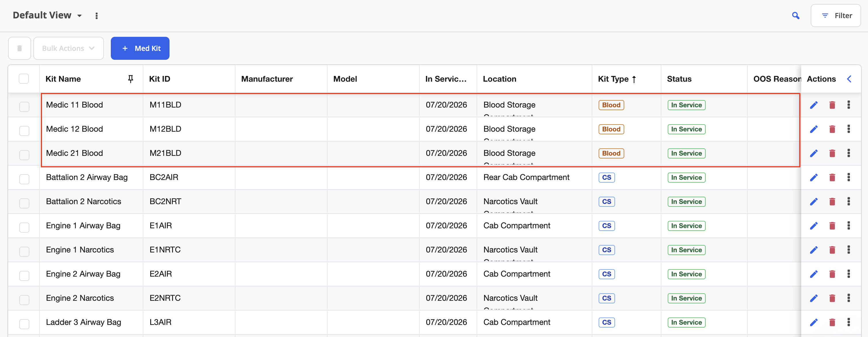The height and width of the screenshot is (337, 868).
Task: Check the Medic 21 Blood row checkbox
Action: click(24, 155)
